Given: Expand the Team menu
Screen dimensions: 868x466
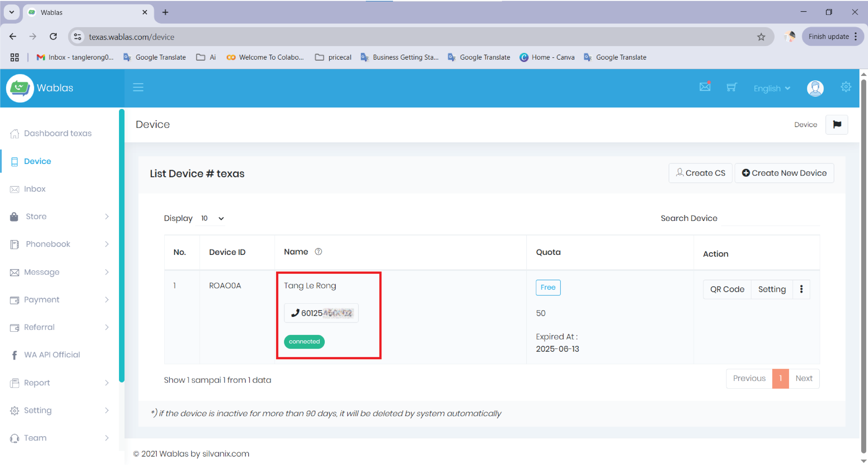Looking at the screenshot, I should (60, 438).
